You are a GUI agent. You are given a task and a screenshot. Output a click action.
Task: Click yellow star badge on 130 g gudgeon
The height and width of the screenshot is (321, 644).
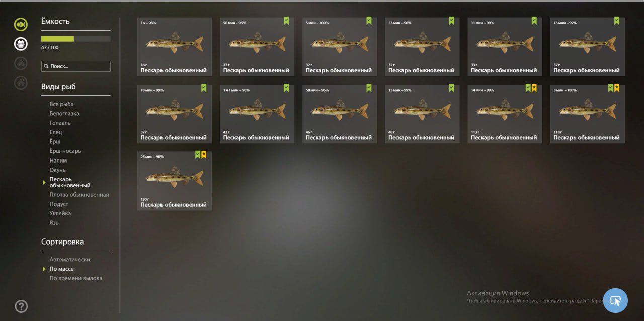[204, 155]
